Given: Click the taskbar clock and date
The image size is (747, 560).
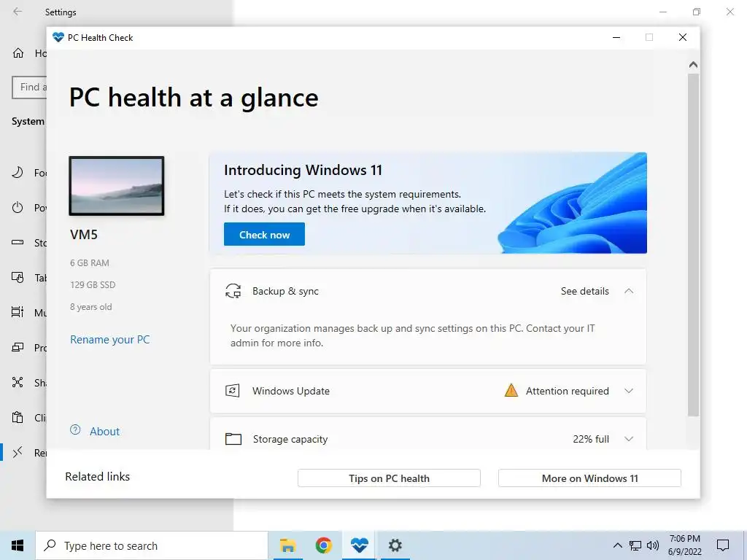Looking at the screenshot, I should (684, 545).
